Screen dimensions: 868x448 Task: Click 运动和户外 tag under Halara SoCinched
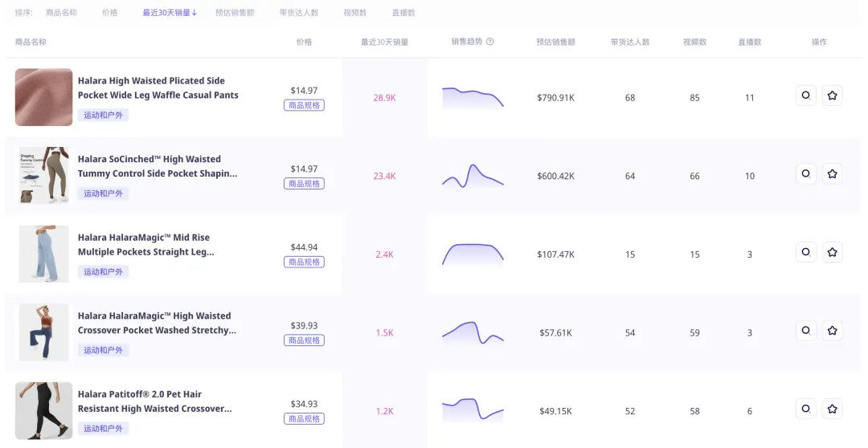[103, 193]
